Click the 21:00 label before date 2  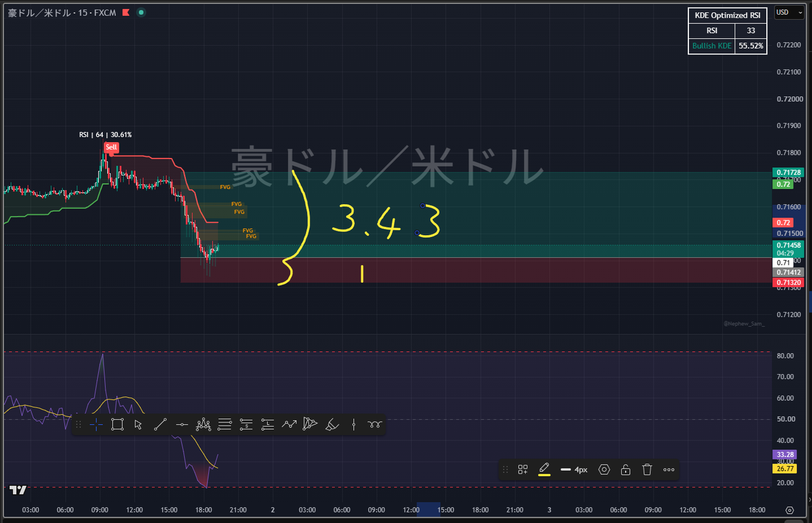(x=238, y=510)
